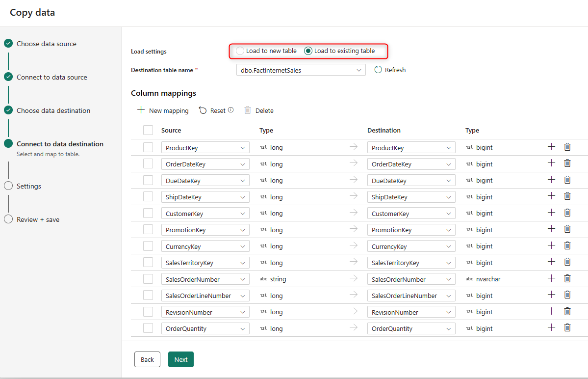Check the select-all checkbox in the header
This screenshot has height=379, width=588.
148,130
